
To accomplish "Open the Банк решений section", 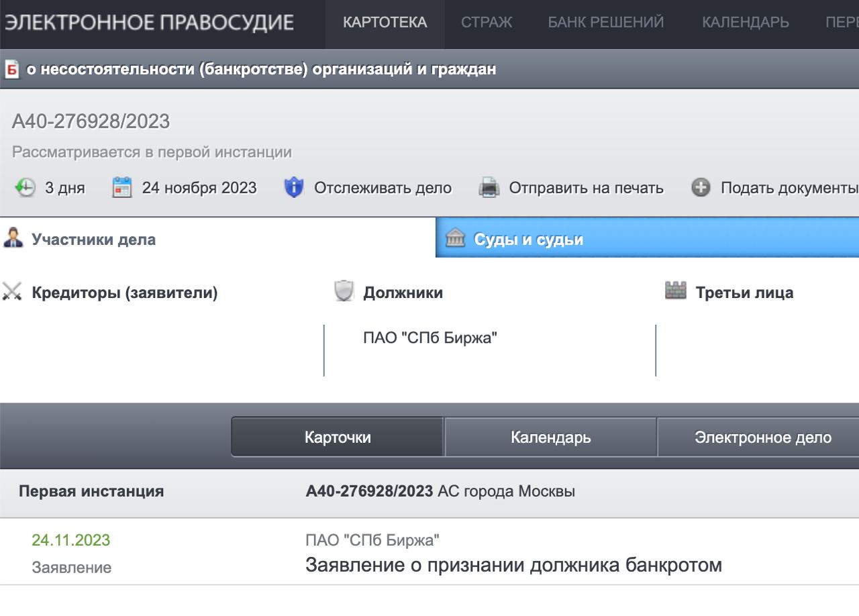I will (606, 23).
